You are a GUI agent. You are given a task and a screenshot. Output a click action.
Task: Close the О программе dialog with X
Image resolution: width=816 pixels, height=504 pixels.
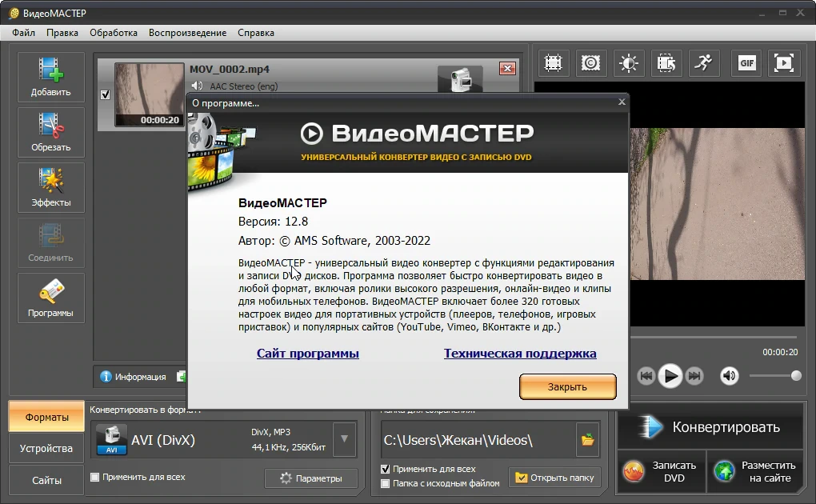point(622,102)
